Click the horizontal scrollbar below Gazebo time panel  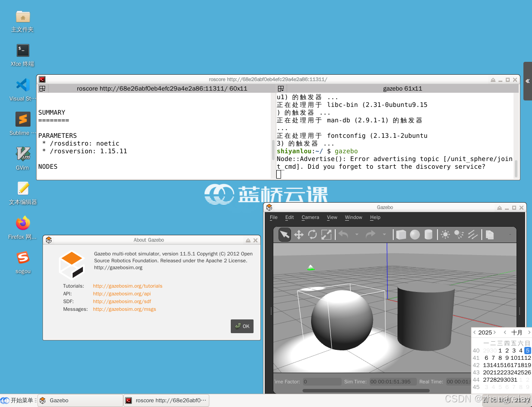point(366,391)
